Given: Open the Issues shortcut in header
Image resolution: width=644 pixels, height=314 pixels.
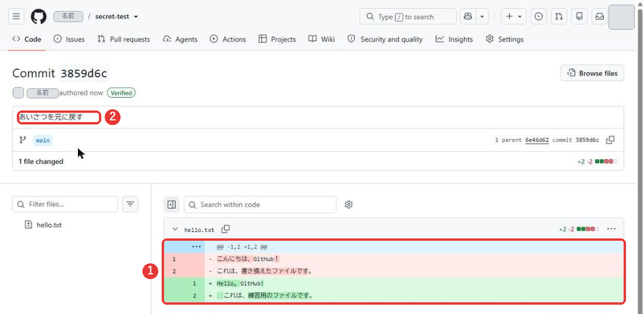Looking at the screenshot, I should [x=539, y=16].
